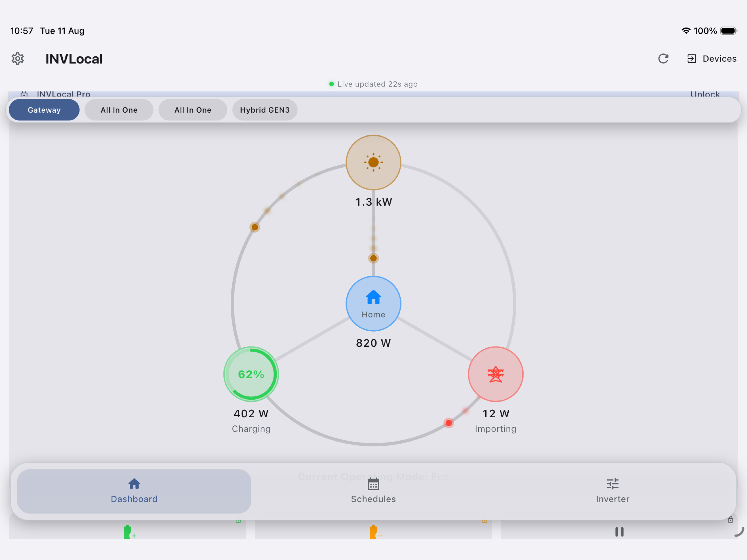Tap the Importing label
This screenshot has height=560, width=747.
click(x=495, y=429)
